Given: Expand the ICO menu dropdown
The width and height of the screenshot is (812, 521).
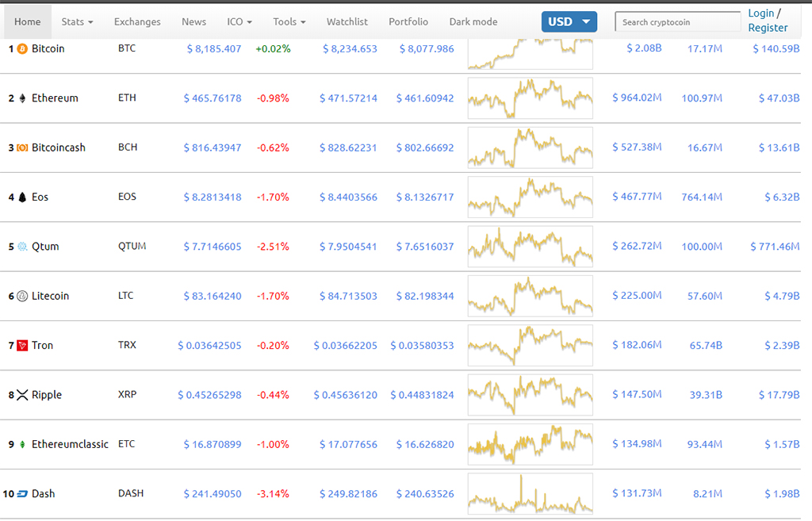Looking at the screenshot, I should 239,21.
